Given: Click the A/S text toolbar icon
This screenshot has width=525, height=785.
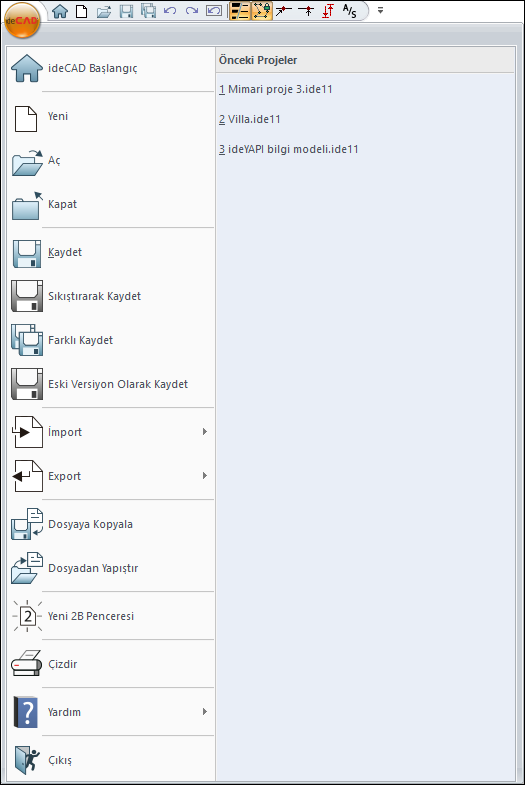Looking at the screenshot, I should click(349, 11).
